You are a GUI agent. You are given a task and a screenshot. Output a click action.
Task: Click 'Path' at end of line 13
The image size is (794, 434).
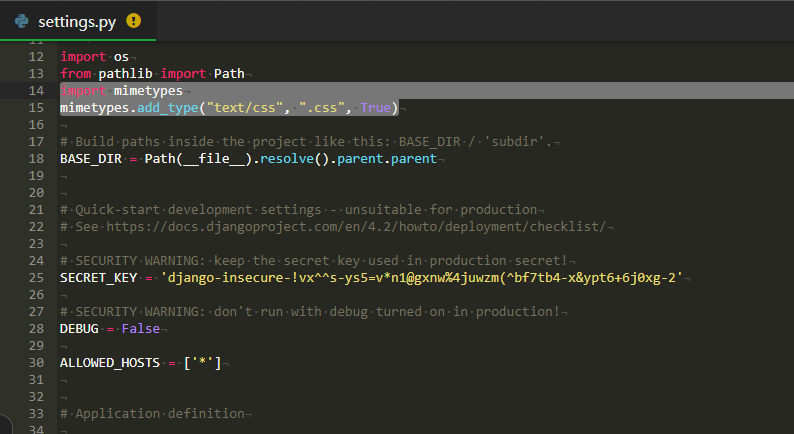tap(229, 74)
